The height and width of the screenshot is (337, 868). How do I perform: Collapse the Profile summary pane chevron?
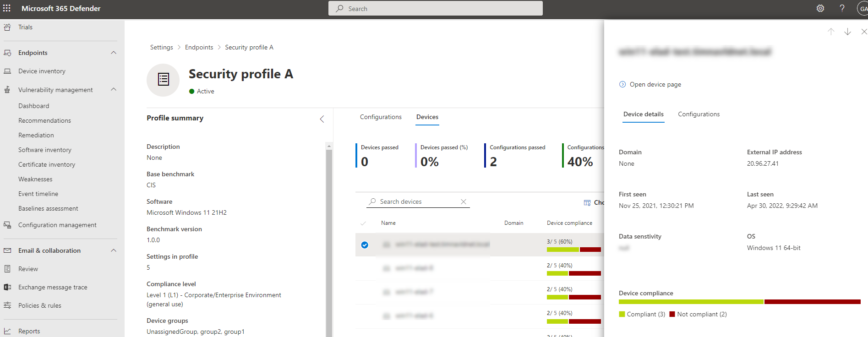coord(322,119)
